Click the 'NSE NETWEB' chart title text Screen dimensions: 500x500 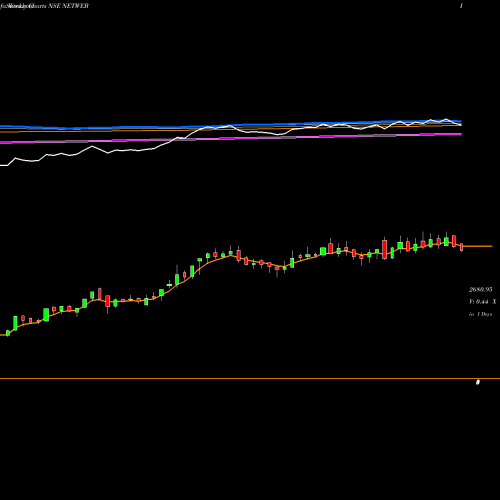pos(68,6)
